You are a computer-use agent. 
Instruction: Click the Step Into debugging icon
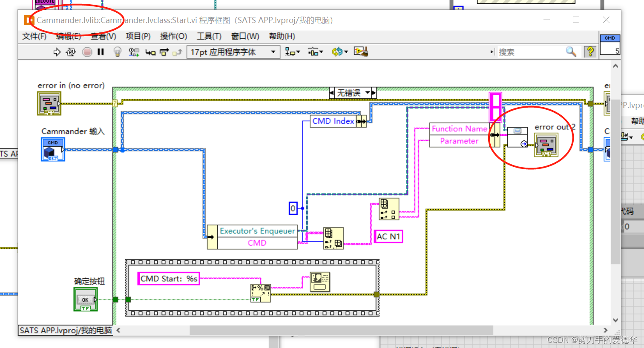[x=150, y=51]
